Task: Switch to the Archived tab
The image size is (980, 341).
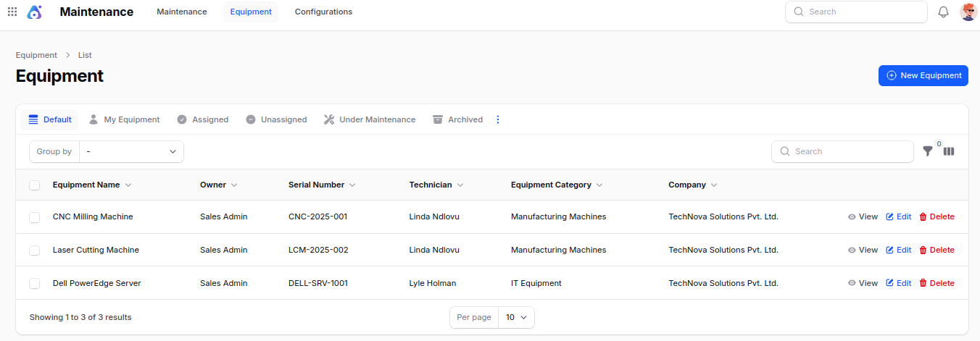Action: [457, 119]
